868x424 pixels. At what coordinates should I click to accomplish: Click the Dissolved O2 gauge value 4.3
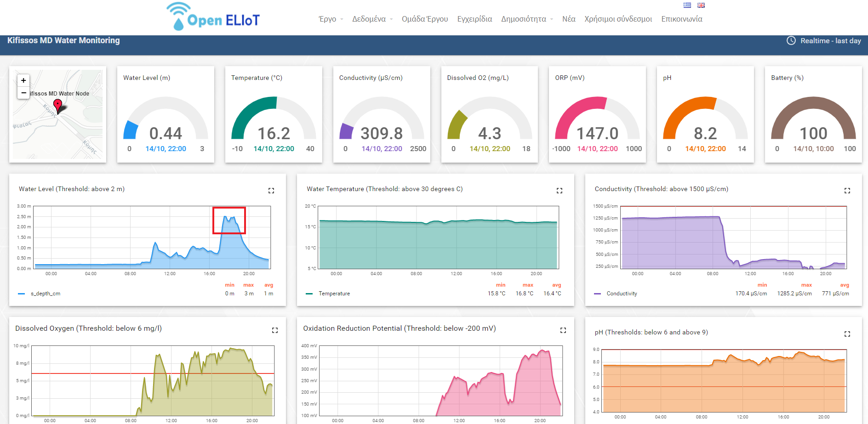click(x=490, y=133)
